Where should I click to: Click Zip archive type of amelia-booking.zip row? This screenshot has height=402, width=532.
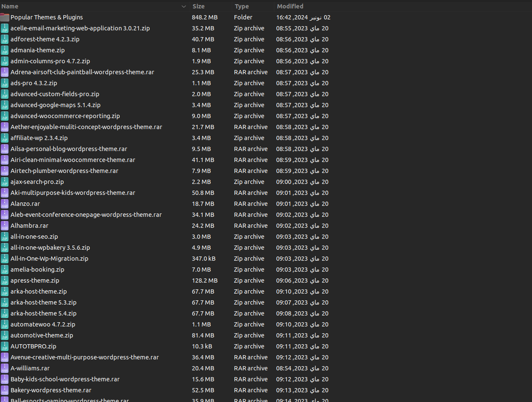pos(249,270)
